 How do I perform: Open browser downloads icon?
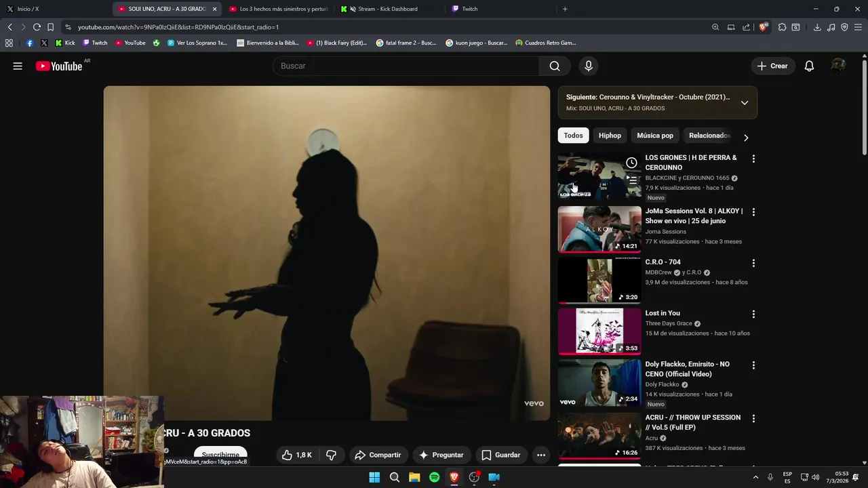(x=817, y=27)
